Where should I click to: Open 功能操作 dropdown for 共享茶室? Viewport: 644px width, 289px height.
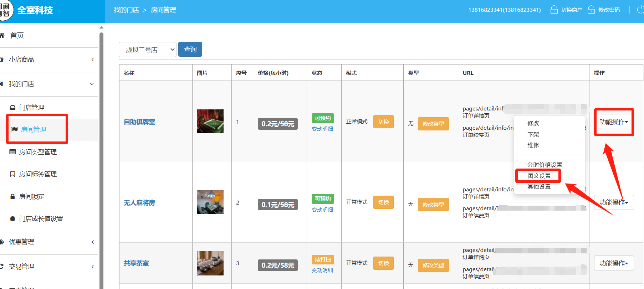614,263
